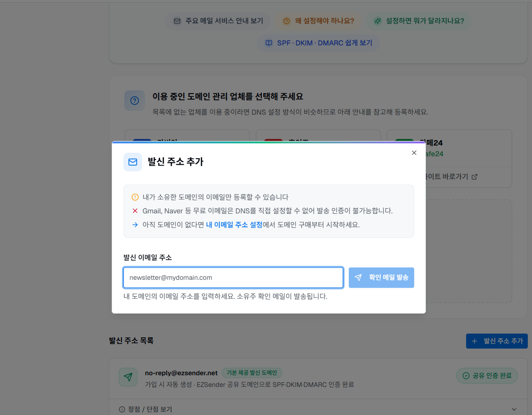Click the 사이트 바로가기 external link icon
Image resolution: width=532 pixels, height=415 pixels.
click(x=474, y=176)
